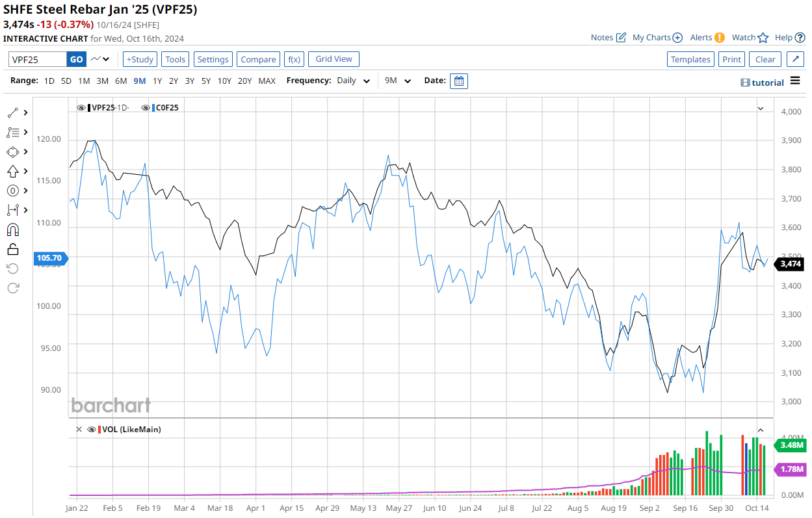Screen dimensions: 812x518
Task: Click the VPF25 symbol input field
Action: 38,59
